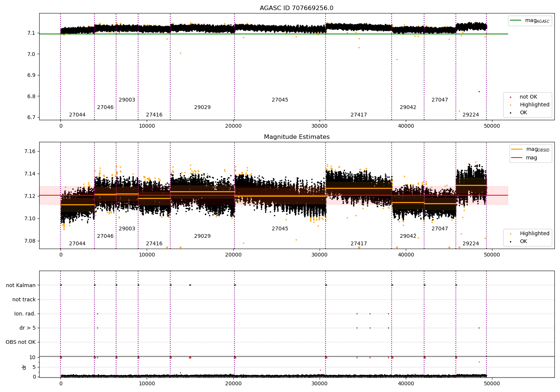The height and width of the screenshot is (392, 560).
Task: Click OBSID label 29224 in the top plot
Action: (471, 115)
